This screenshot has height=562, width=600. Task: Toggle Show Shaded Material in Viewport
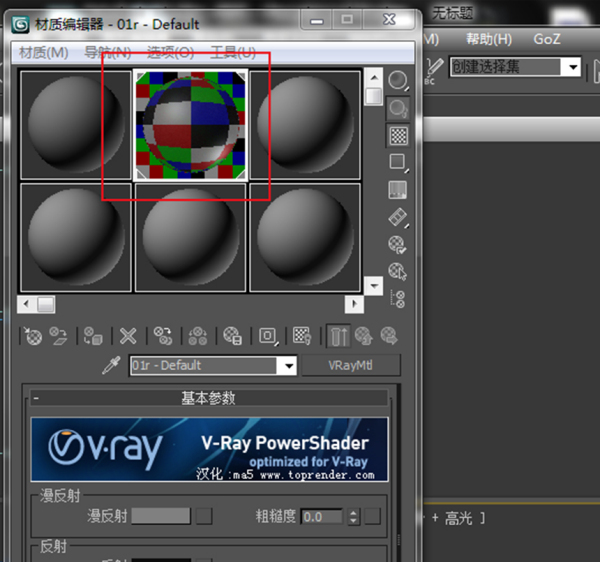tap(302, 336)
